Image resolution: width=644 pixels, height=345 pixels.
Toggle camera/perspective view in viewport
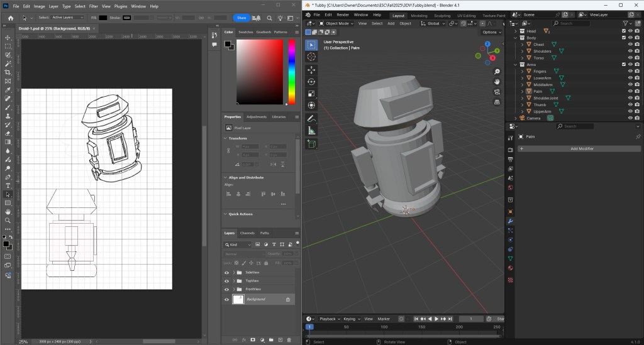point(497,92)
